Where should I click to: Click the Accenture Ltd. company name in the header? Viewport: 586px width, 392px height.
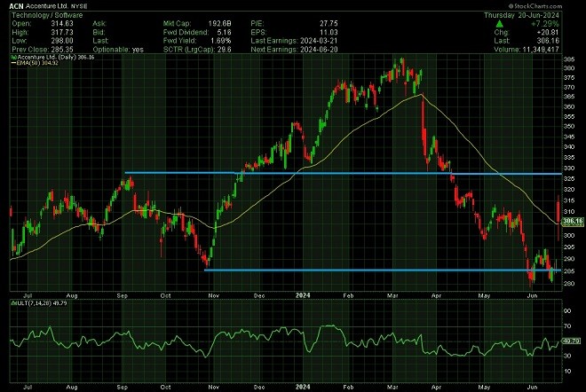coord(47,6)
